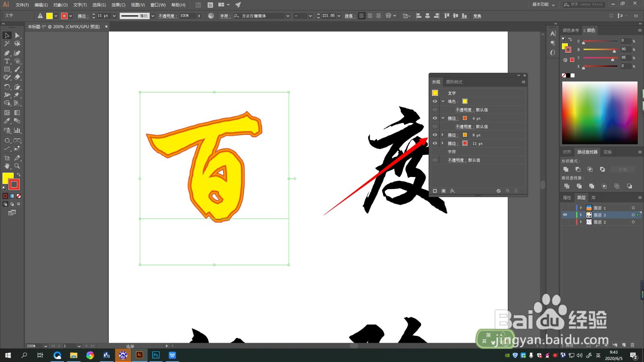644x362 pixels.
Task: Select the Zoom tool
Action: [x=17, y=166]
